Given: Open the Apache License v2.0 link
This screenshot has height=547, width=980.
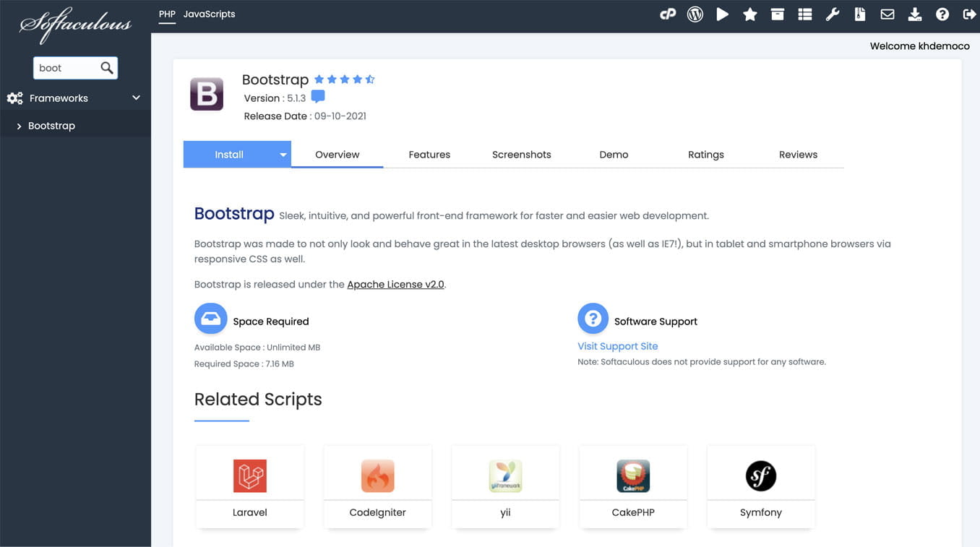Looking at the screenshot, I should pyautogui.click(x=395, y=284).
